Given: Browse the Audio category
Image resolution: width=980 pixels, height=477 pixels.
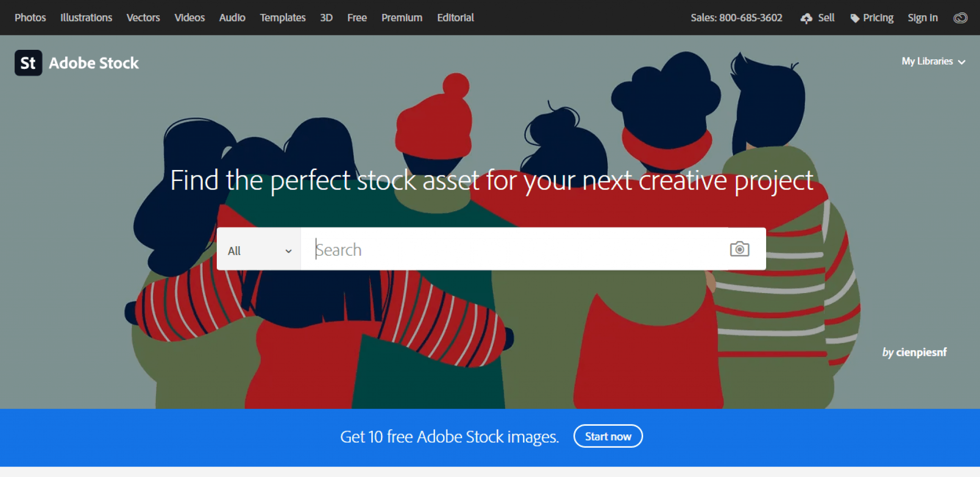Looking at the screenshot, I should 232,18.
